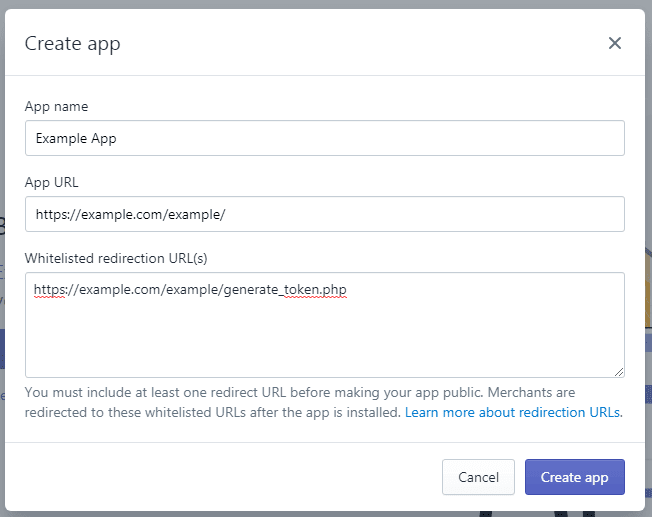Click the Whitelisted redirection URL(s) label

click(116, 258)
